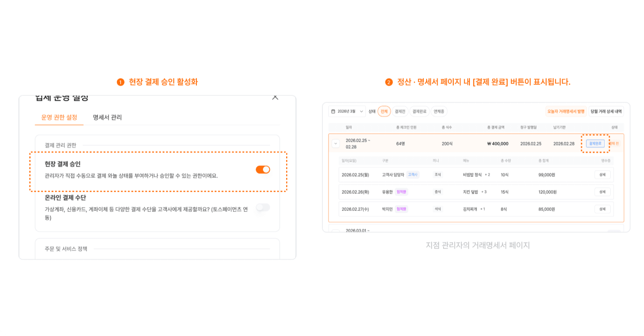Screen dimensions: 644x336
Task: Open the 2026년 3월 month dropdown
Action: click(x=347, y=112)
